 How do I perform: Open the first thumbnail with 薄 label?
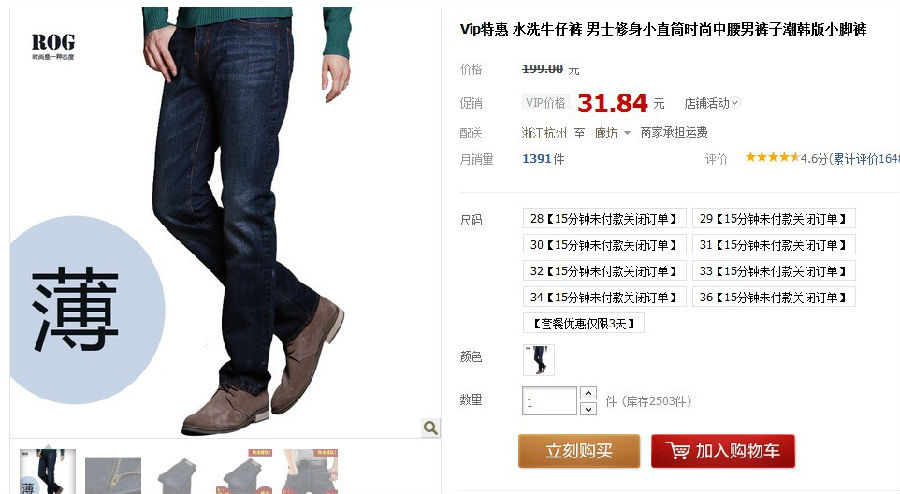[x=48, y=472]
